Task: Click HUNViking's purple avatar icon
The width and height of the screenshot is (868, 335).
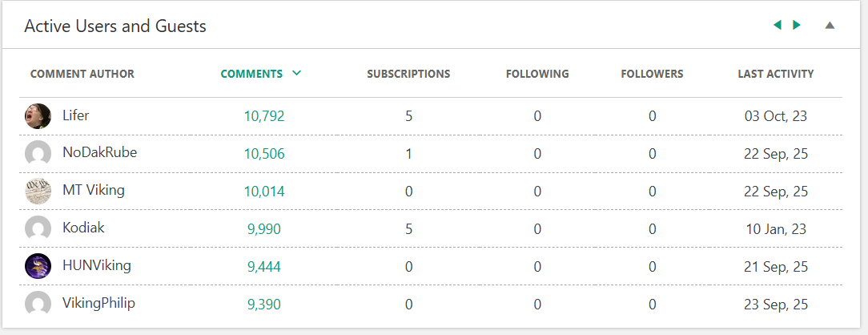Action: [x=38, y=266]
